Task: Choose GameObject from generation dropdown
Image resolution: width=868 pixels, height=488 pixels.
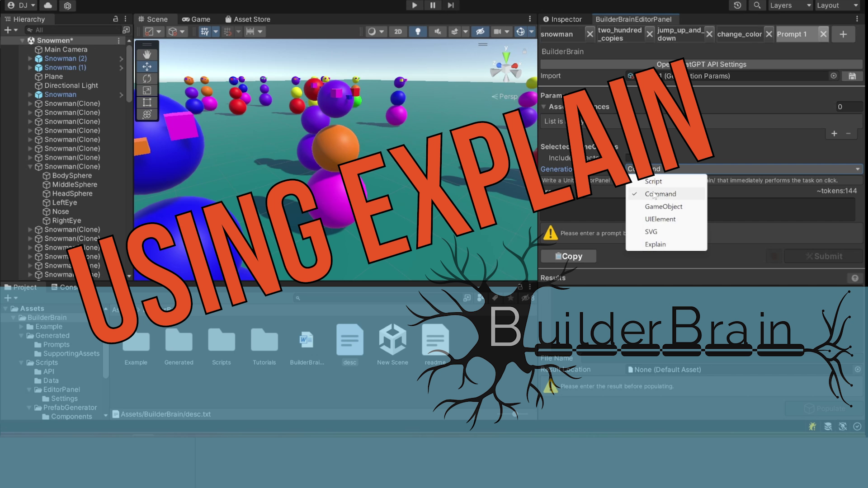Action: (666, 206)
